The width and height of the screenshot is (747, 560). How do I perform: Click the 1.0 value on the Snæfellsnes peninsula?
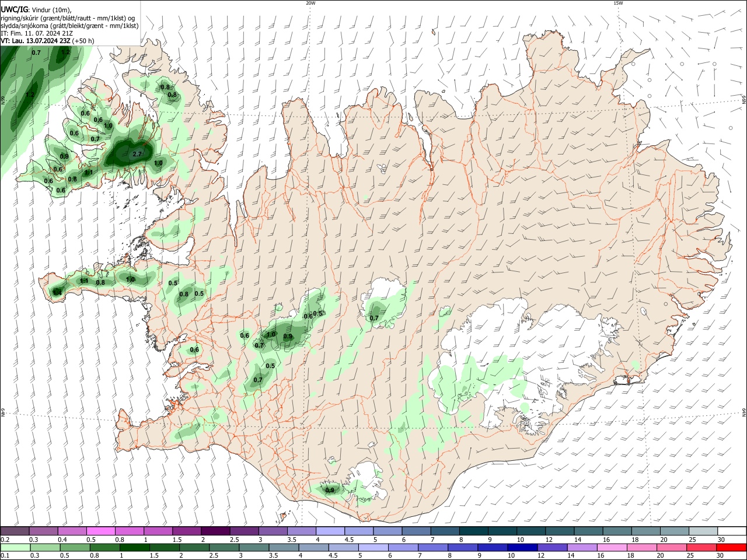130,280
